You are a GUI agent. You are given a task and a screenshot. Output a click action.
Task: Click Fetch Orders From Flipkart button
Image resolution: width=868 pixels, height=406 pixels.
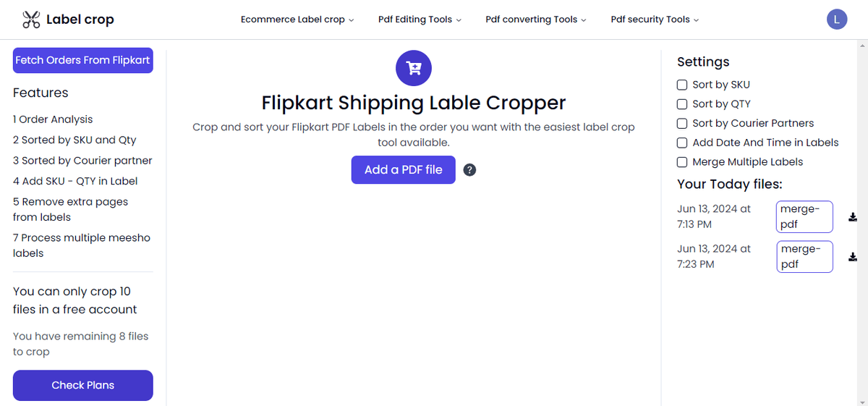[x=83, y=61]
